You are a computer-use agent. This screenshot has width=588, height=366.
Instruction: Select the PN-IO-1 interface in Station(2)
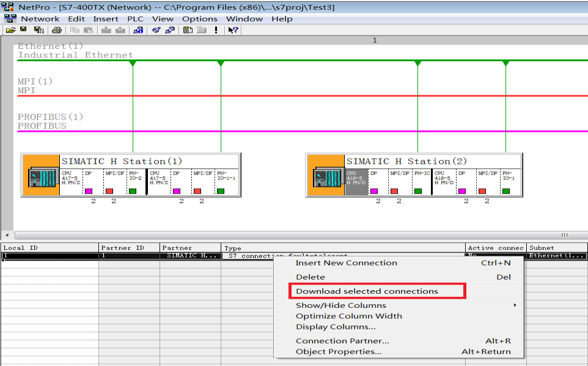pyautogui.click(x=511, y=182)
